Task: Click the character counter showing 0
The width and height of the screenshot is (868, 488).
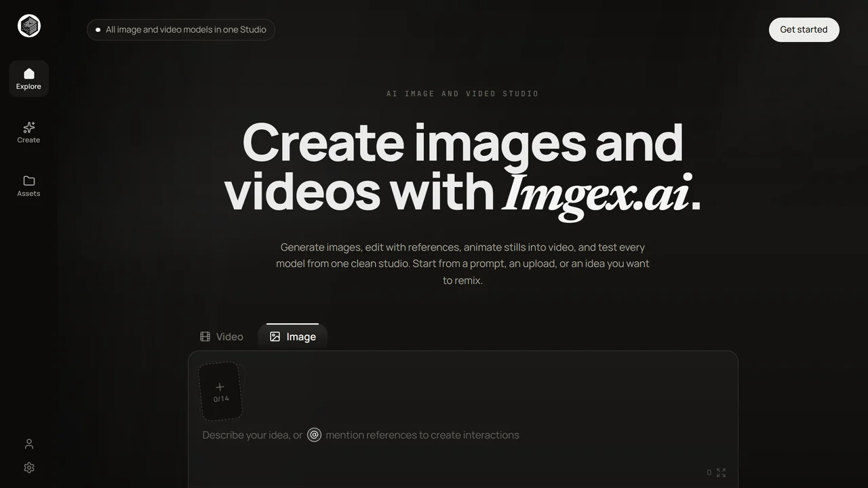Action: [709, 472]
